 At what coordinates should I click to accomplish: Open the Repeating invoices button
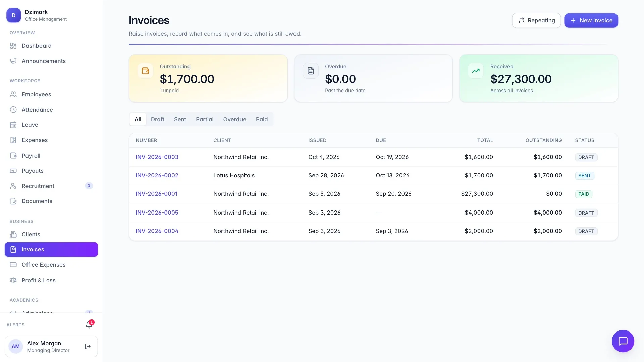[x=536, y=20]
